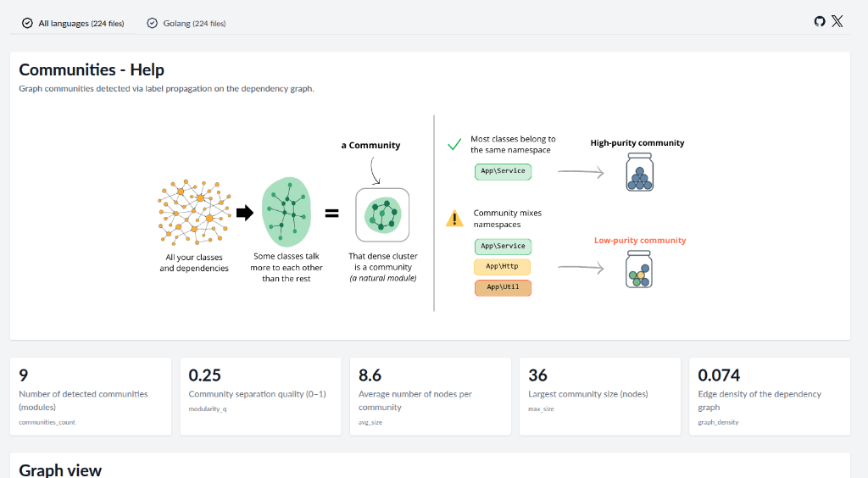This screenshot has width=868, height=478.
Task: Click the high-purity community jar icon
Action: pos(639,172)
